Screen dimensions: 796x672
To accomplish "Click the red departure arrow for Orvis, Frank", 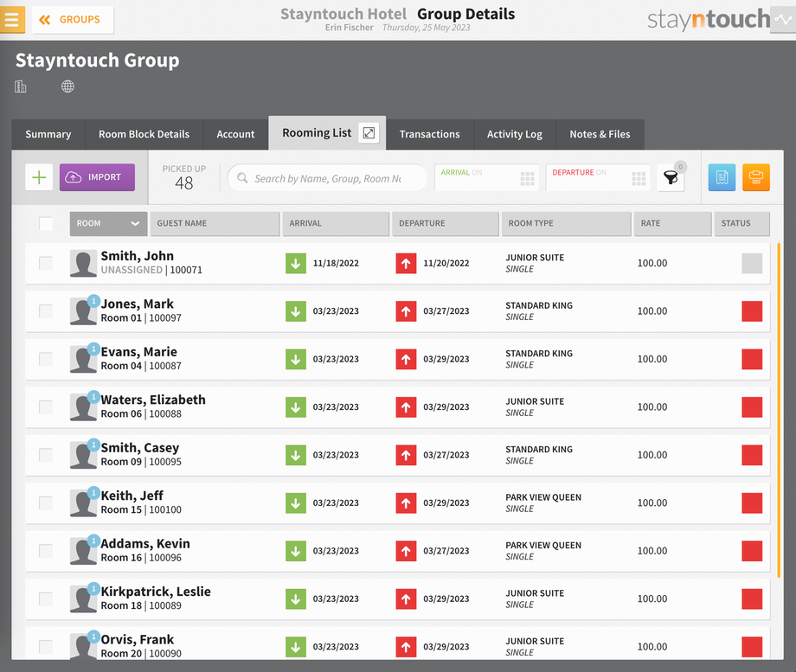I will click(x=406, y=647).
